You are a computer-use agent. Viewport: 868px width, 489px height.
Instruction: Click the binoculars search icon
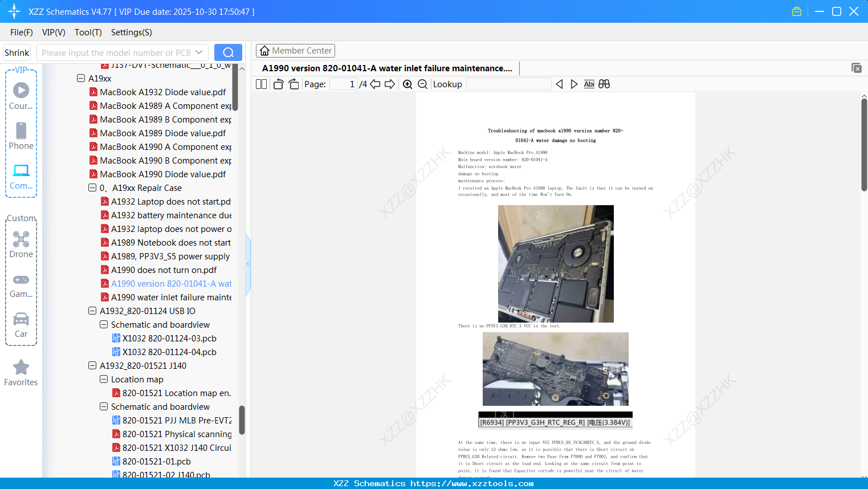click(604, 84)
